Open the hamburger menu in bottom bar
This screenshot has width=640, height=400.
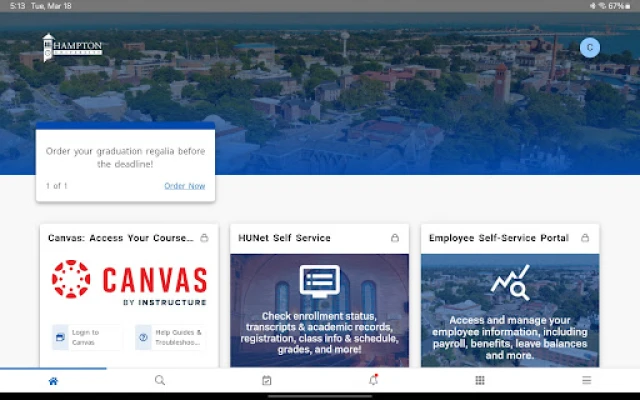coord(587,381)
